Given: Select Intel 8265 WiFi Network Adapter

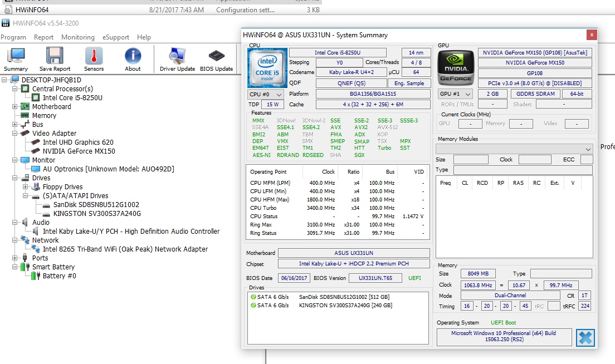Looking at the screenshot, I should click(125, 249).
